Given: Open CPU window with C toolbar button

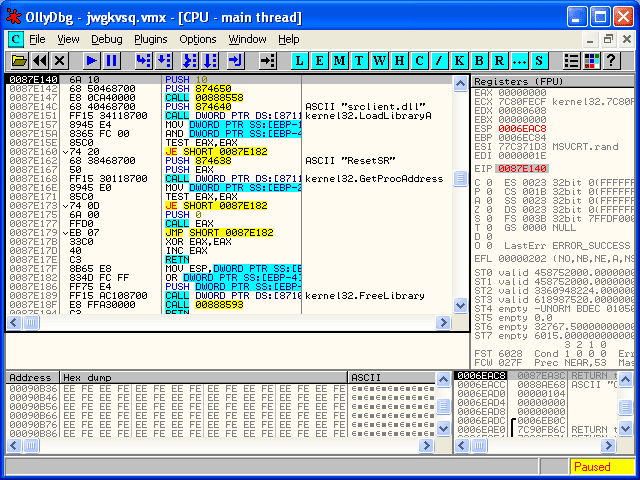Looking at the screenshot, I should point(419,61).
